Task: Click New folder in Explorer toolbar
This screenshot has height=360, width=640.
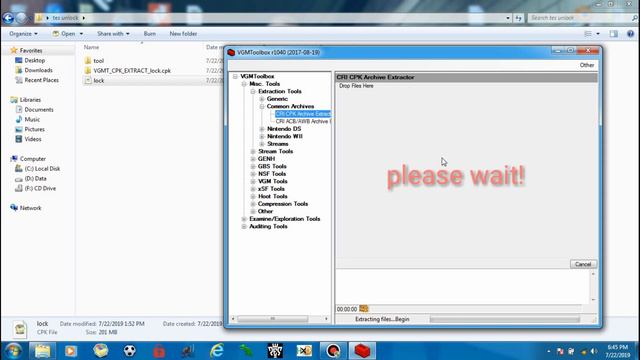Action: (x=183, y=34)
